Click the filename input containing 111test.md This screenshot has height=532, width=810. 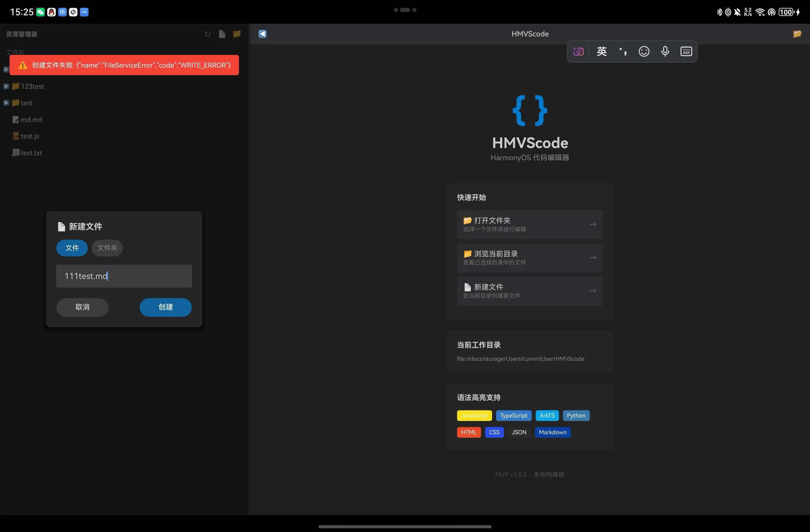[x=124, y=276]
